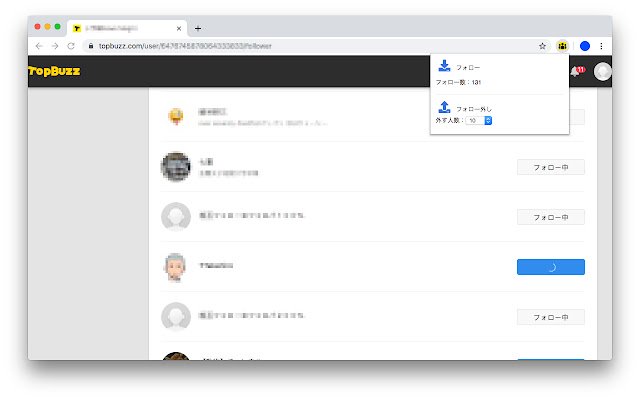The image size is (640, 400).
Task: Click the フォロー外し label in popup
Action: pyautogui.click(x=473, y=109)
